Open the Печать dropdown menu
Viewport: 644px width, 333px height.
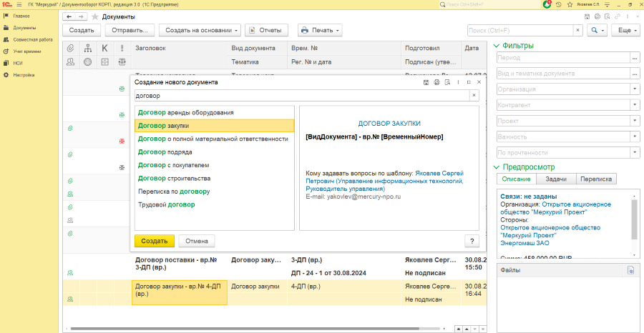pos(320,30)
